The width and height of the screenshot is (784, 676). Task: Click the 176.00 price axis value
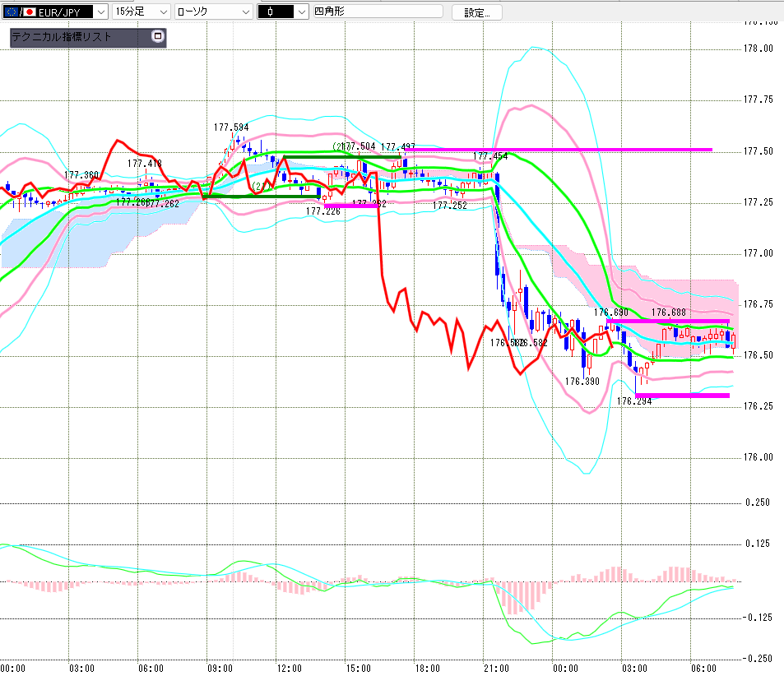pos(758,457)
